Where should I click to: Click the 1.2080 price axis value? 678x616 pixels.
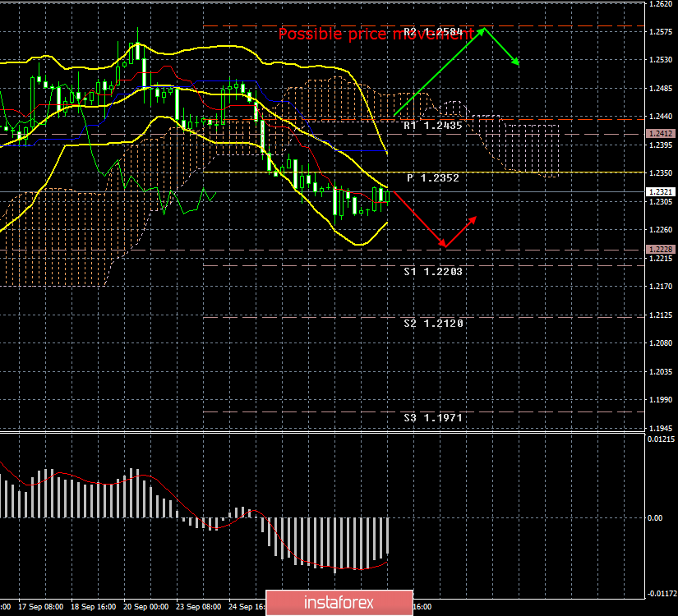coord(661,343)
